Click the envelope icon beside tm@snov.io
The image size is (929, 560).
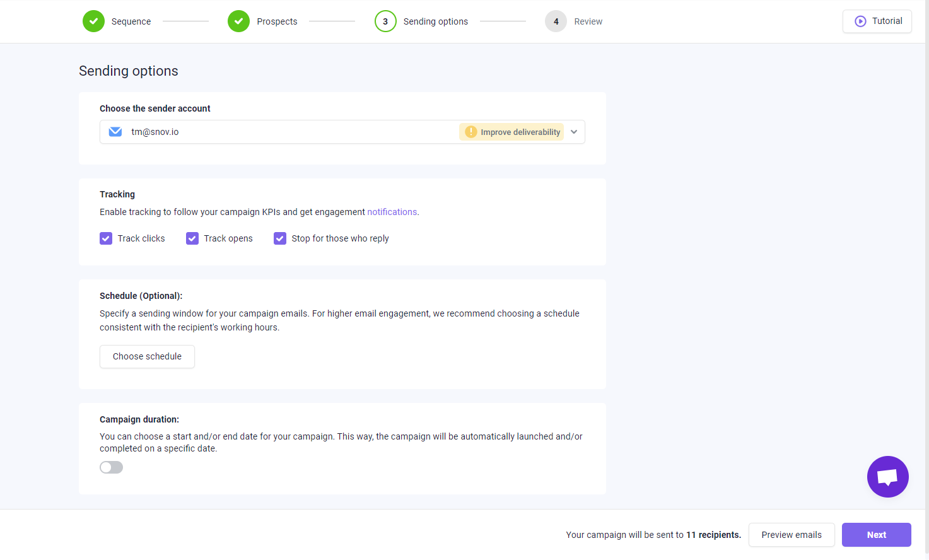pos(115,132)
